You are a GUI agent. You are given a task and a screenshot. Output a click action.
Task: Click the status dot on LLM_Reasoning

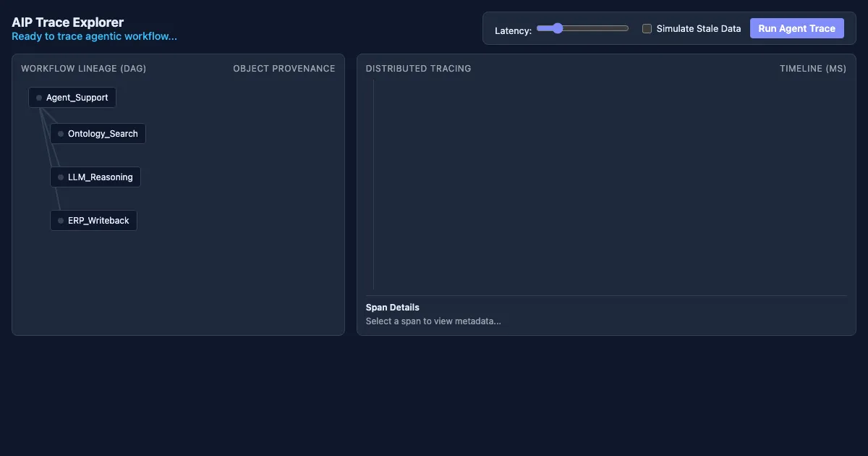61,177
